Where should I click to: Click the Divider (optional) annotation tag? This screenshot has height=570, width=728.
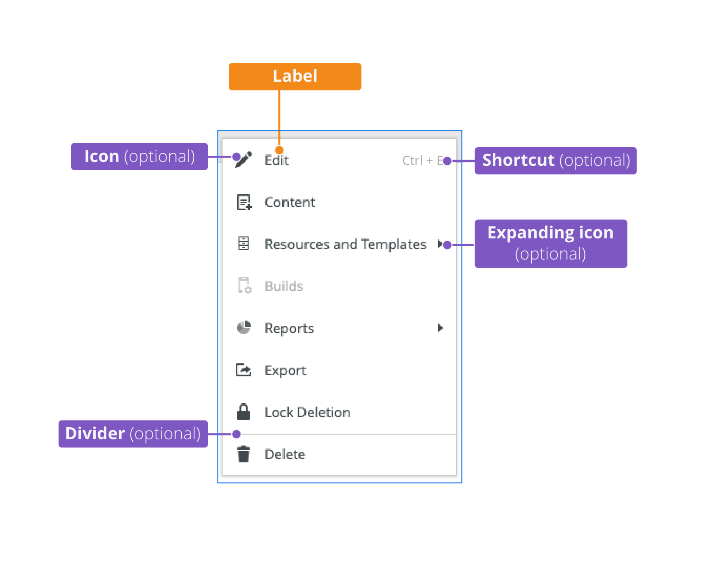[133, 434]
